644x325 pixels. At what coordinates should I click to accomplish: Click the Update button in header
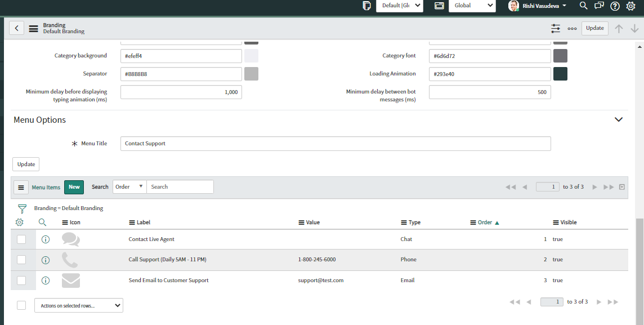[x=594, y=28]
